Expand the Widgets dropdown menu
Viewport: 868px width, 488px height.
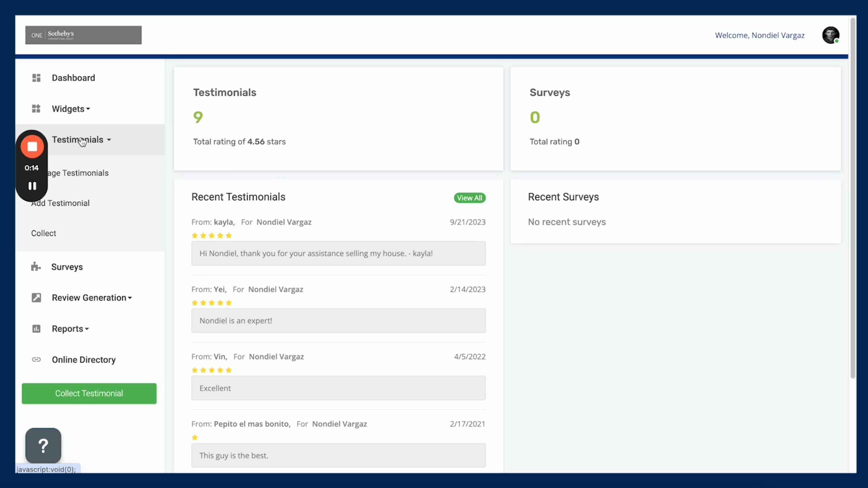click(71, 109)
